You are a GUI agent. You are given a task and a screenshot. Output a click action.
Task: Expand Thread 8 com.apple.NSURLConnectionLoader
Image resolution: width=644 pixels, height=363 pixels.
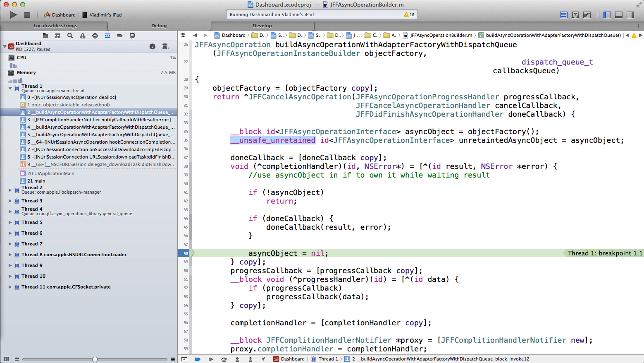(10, 255)
